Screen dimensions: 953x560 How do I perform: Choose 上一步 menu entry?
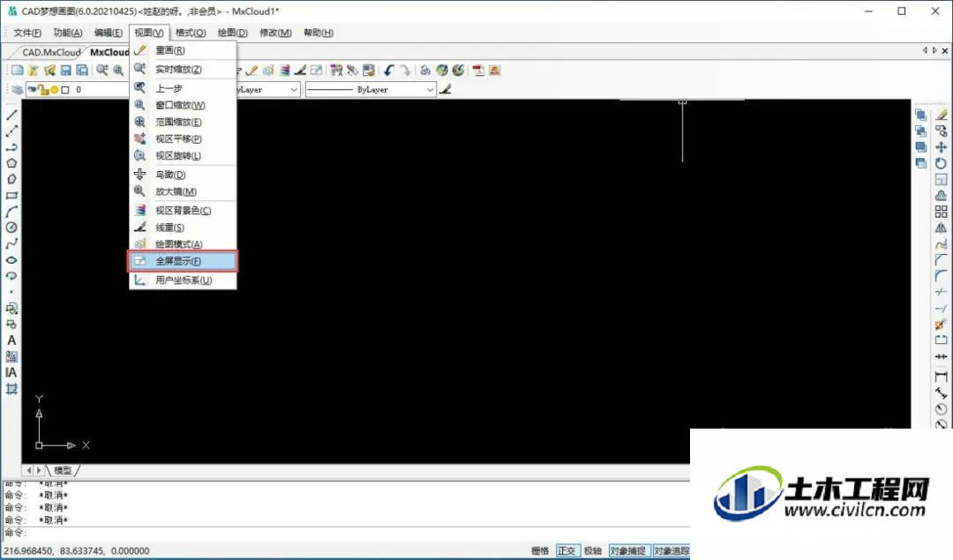(183, 88)
